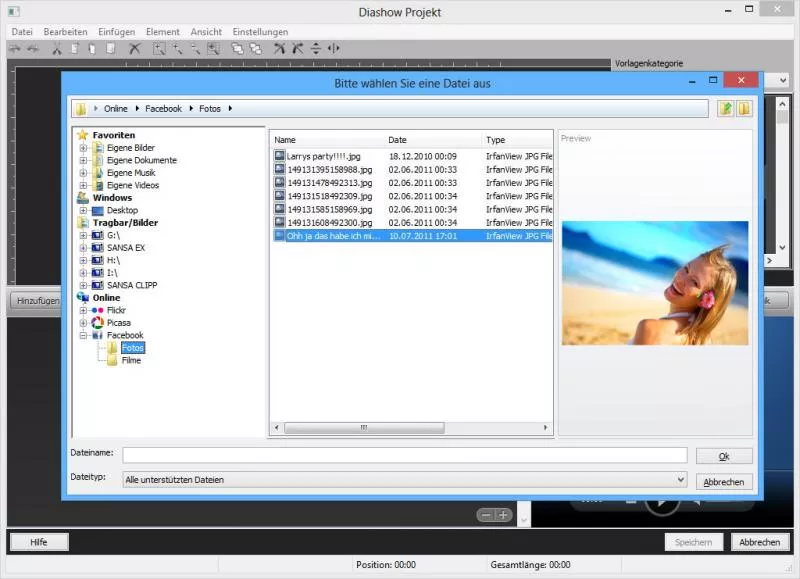Open the Einstellungen menu
The image size is (800, 579).
pos(260,32)
